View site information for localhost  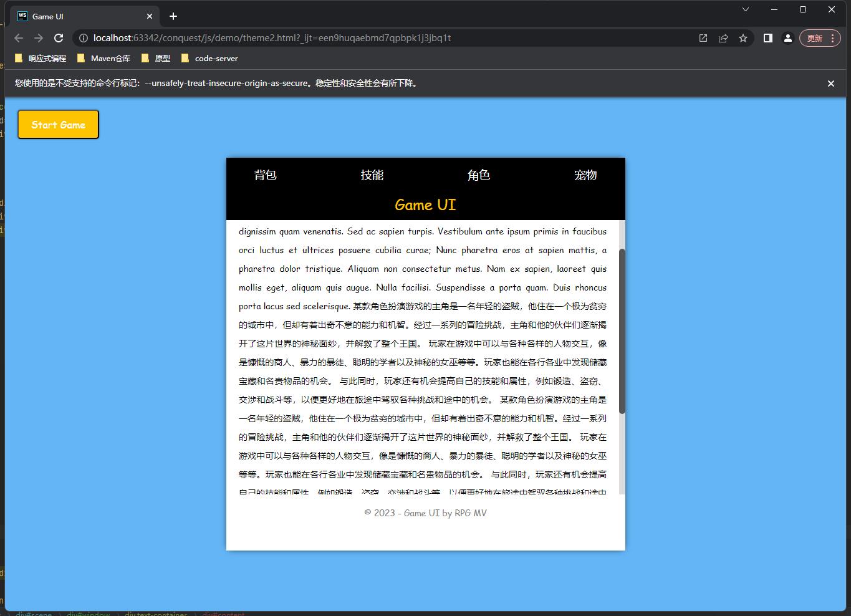click(84, 38)
